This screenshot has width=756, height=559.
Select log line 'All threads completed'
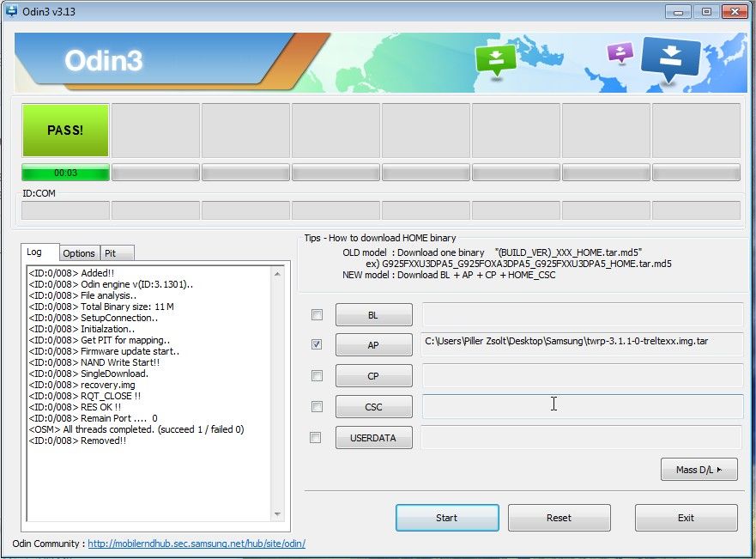point(136,429)
